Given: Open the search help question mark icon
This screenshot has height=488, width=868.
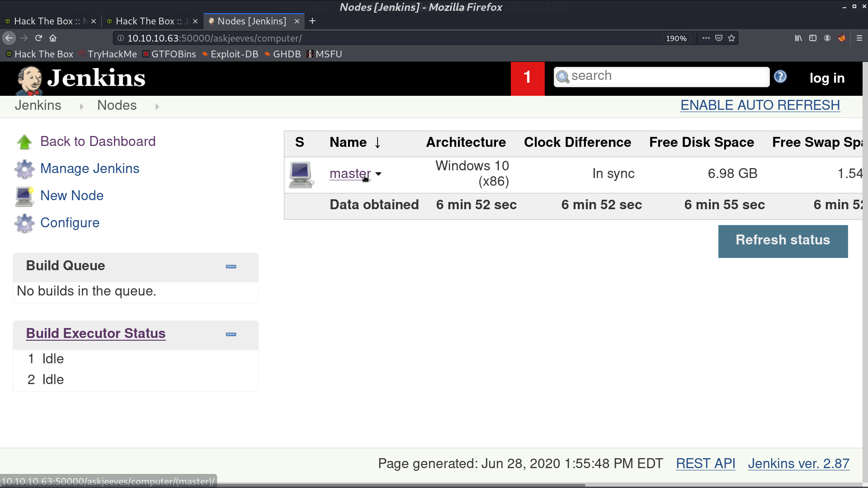Looking at the screenshot, I should pyautogui.click(x=780, y=77).
